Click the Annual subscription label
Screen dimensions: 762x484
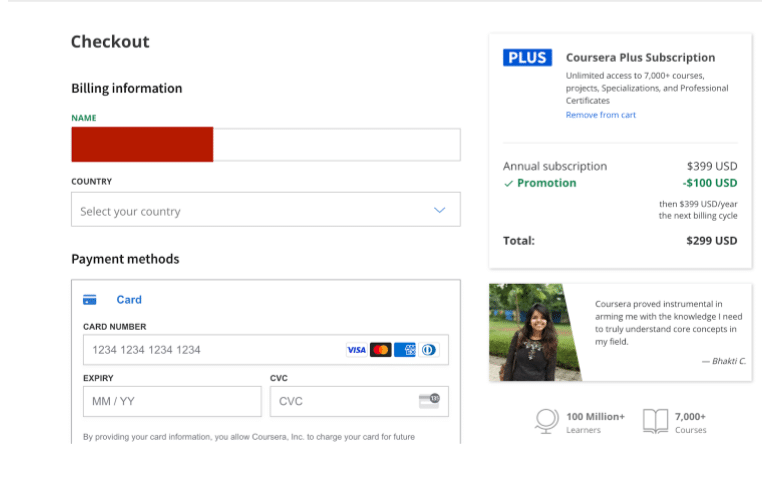[x=555, y=166]
